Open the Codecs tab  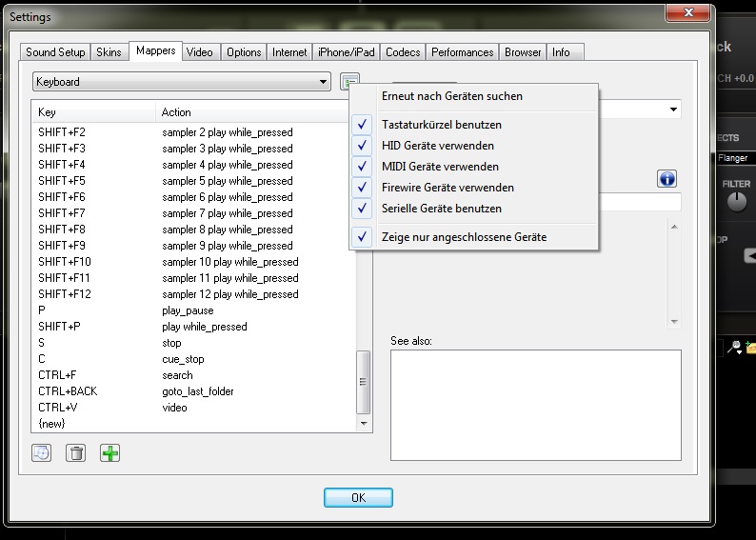(403, 52)
